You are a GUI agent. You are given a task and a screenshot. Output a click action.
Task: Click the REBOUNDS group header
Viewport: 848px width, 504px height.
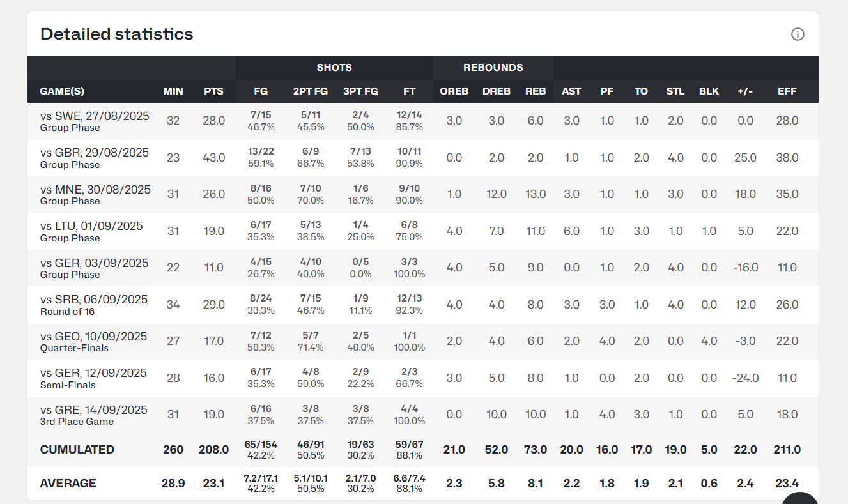click(493, 68)
